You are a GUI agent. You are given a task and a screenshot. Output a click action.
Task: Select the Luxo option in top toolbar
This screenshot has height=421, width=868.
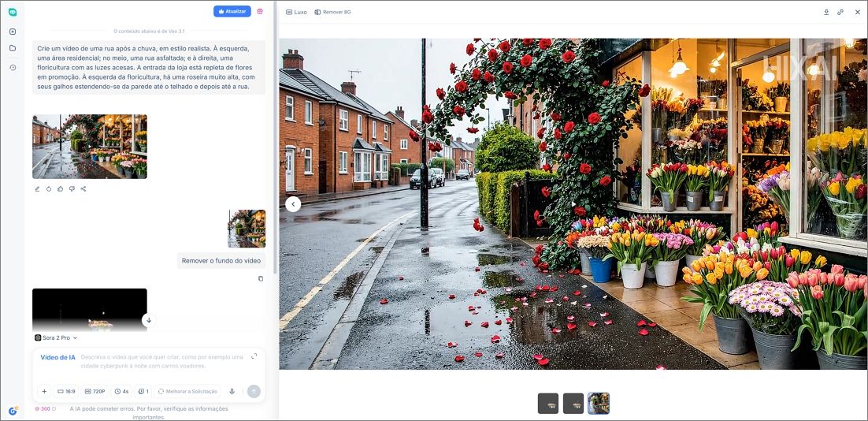pyautogui.click(x=296, y=13)
